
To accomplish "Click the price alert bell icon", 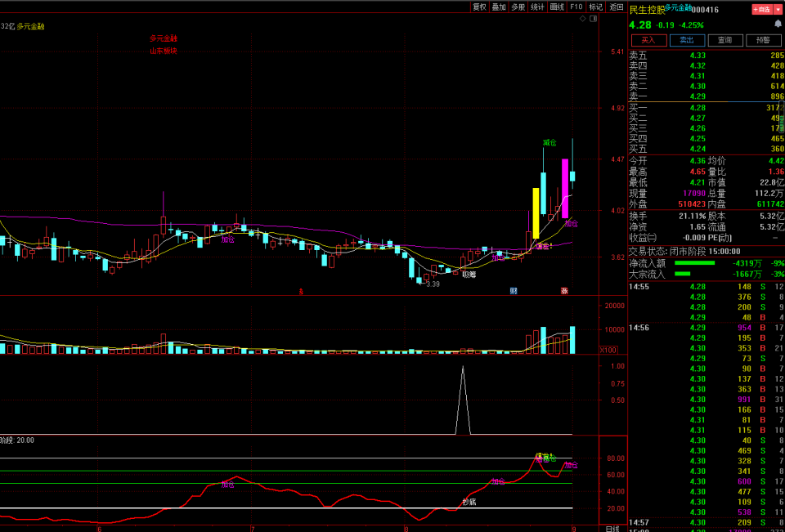I will [778, 24].
